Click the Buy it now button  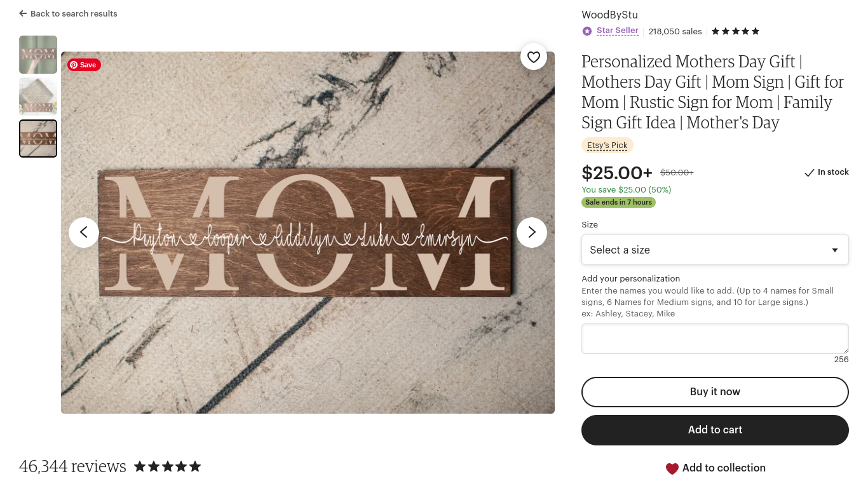point(715,391)
